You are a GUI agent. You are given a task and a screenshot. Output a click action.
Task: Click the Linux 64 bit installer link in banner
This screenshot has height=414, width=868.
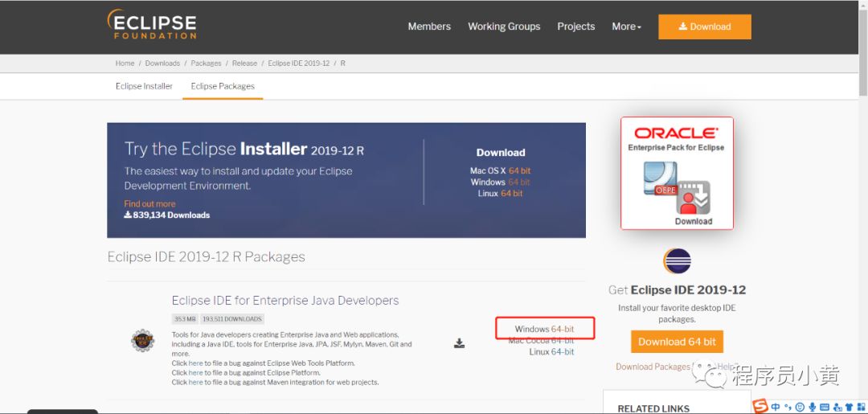pyautogui.click(x=511, y=193)
